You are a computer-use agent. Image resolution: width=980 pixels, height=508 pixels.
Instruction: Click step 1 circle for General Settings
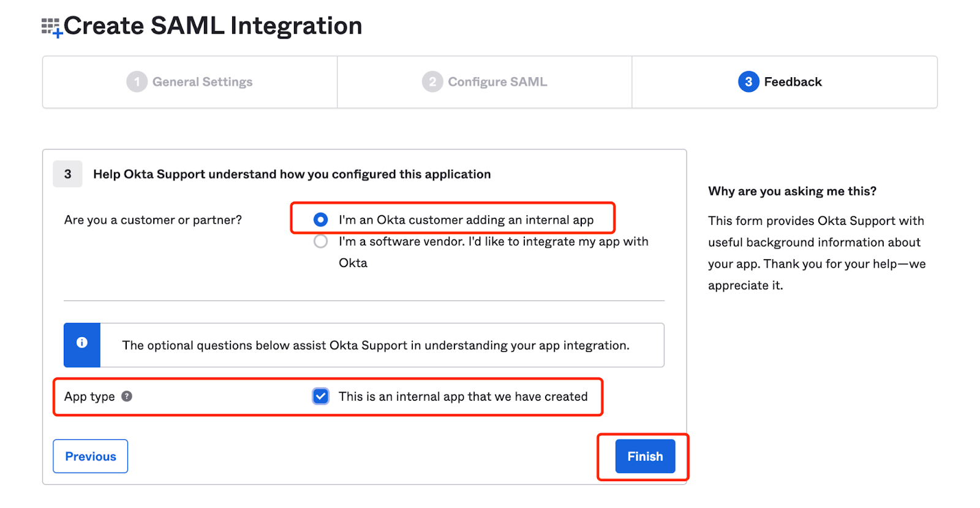pos(137,82)
